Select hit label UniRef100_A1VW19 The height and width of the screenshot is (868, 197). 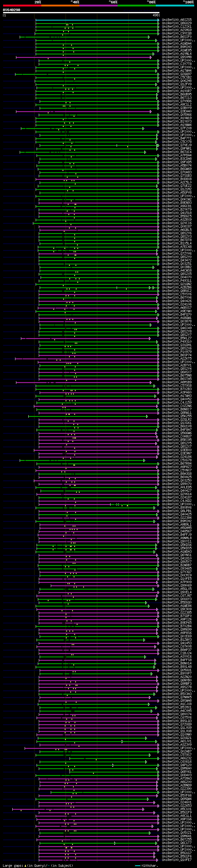(x=177, y=118)
